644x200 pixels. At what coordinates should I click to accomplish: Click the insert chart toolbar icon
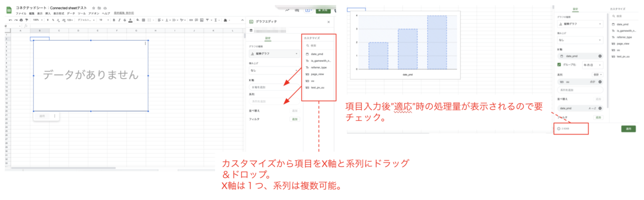[202, 20]
